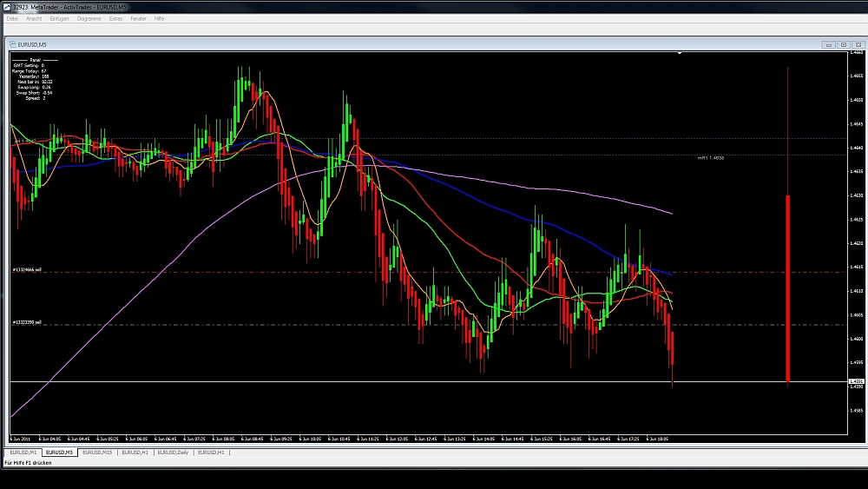868x489 pixels.
Task: Switch to the EURUSD,M15 chart tab
Action: point(97,453)
